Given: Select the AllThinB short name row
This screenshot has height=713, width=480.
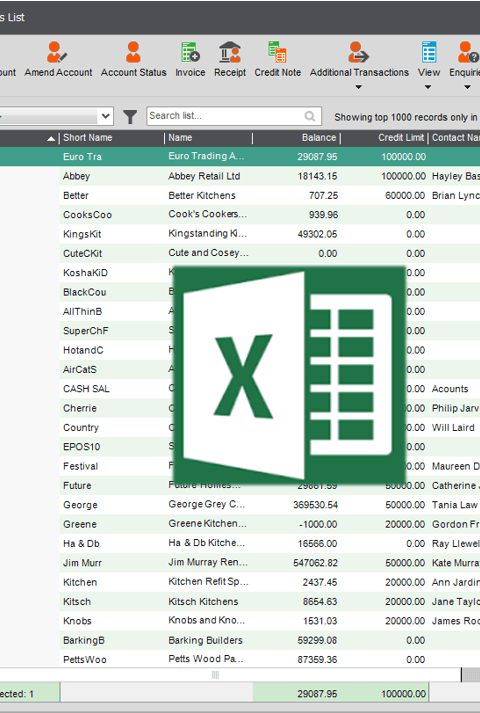Looking at the screenshot, I should click(x=82, y=311).
